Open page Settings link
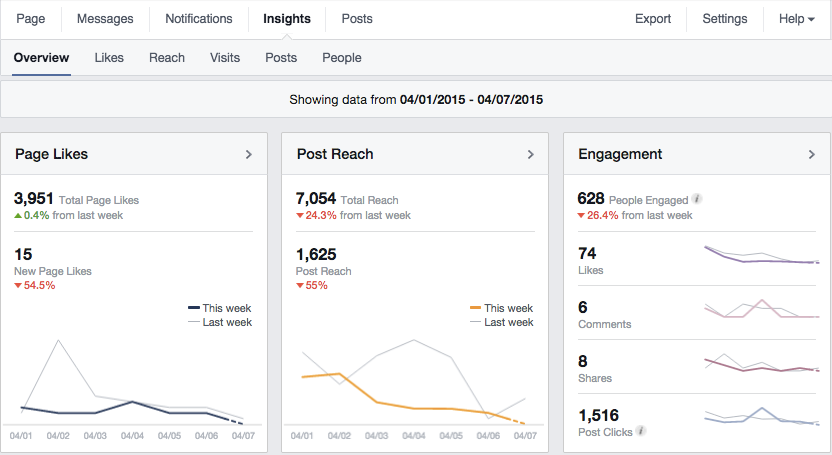This screenshot has height=455, width=832. click(x=724, y=19)
